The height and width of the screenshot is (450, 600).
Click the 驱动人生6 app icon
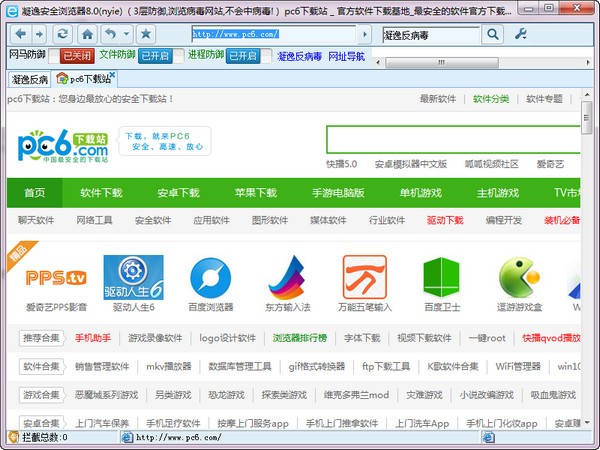[134, 277]
